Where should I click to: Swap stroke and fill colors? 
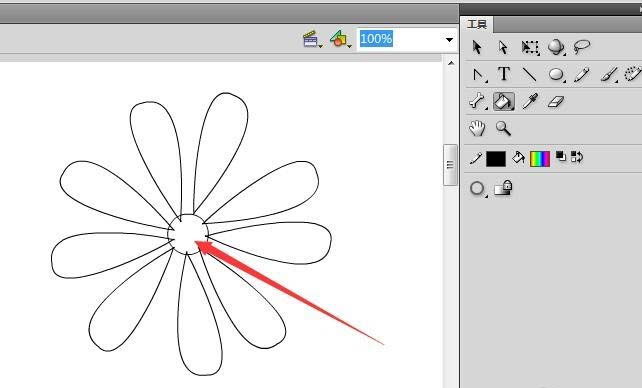tap(577, 156)
